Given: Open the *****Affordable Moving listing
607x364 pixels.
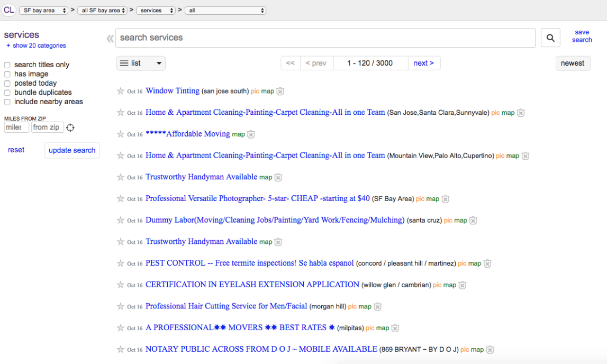Looking at the screenshot, I should [x=188, y=133].
